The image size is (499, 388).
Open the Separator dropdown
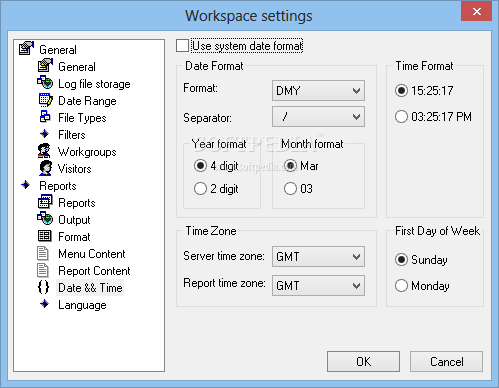point(318,117)
